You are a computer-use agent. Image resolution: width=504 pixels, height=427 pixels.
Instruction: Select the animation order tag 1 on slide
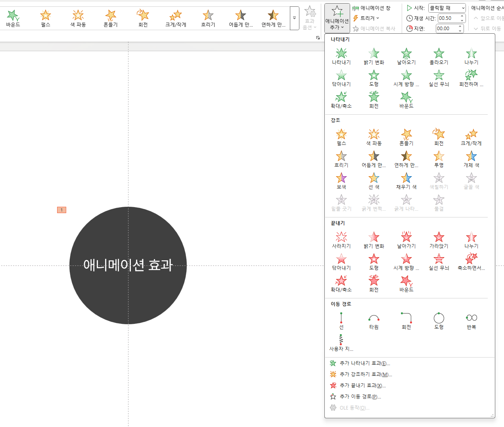[x=61, y=210]
